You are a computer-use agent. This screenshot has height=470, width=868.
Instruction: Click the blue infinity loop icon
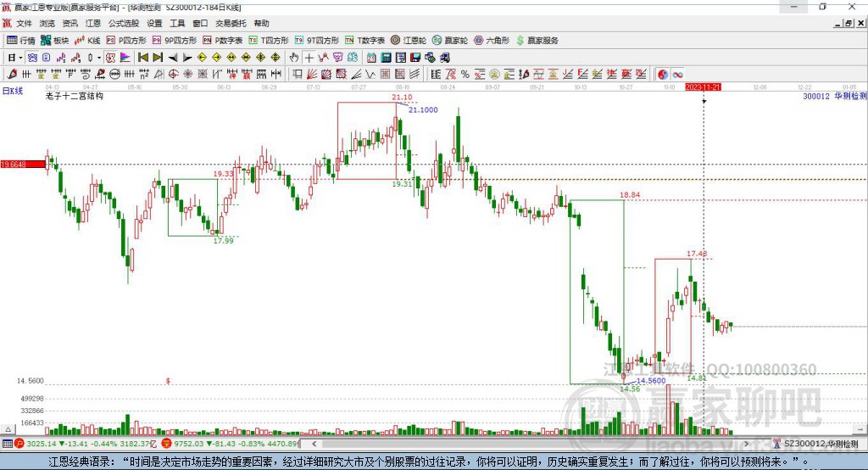[677, 75]
